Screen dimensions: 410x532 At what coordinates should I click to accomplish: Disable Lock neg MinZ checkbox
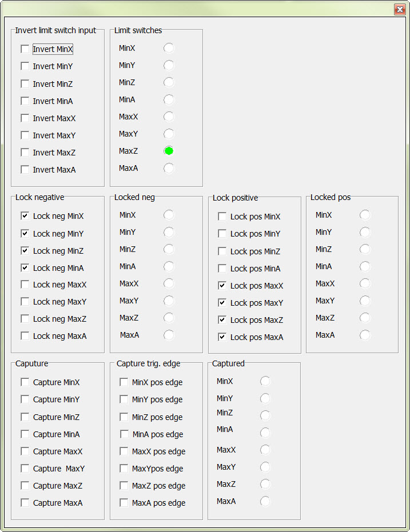point(25,250)
